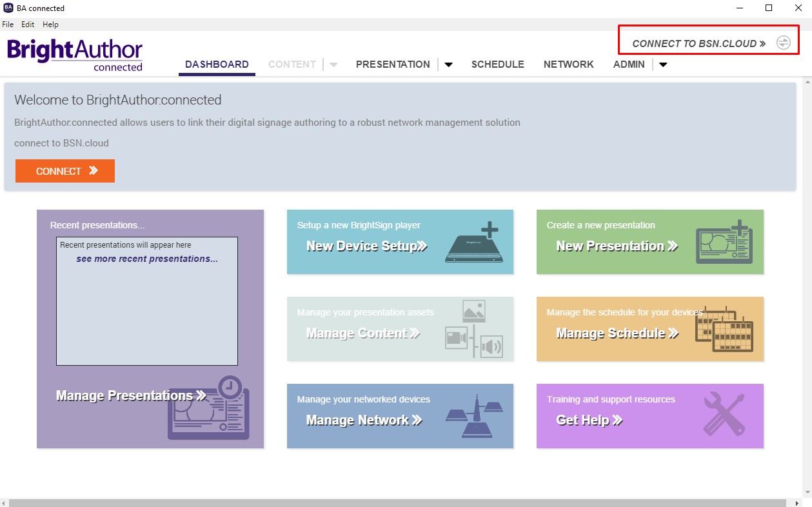Screen dimensions: 812x507
Task: Click Get Help link
Action: [x=589, y=421]
